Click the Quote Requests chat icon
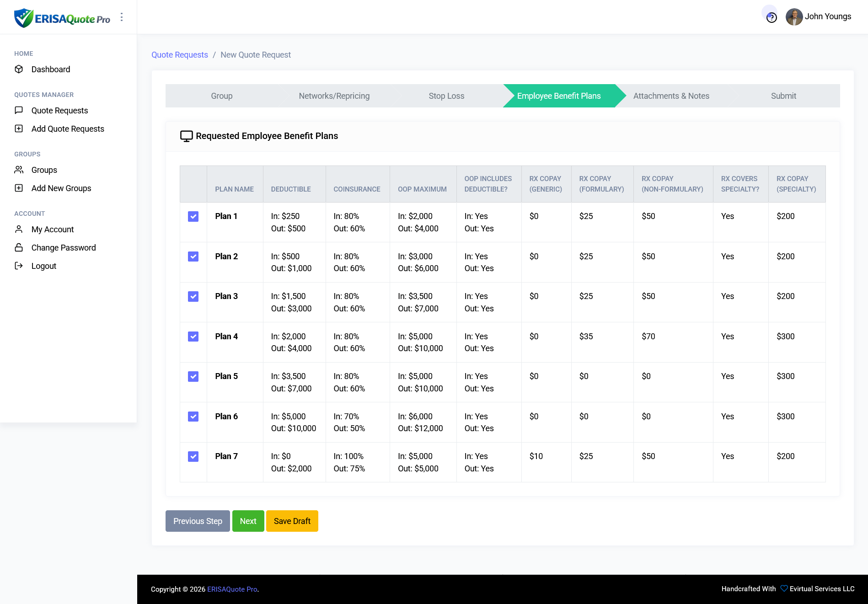 [x=19, y=110]
